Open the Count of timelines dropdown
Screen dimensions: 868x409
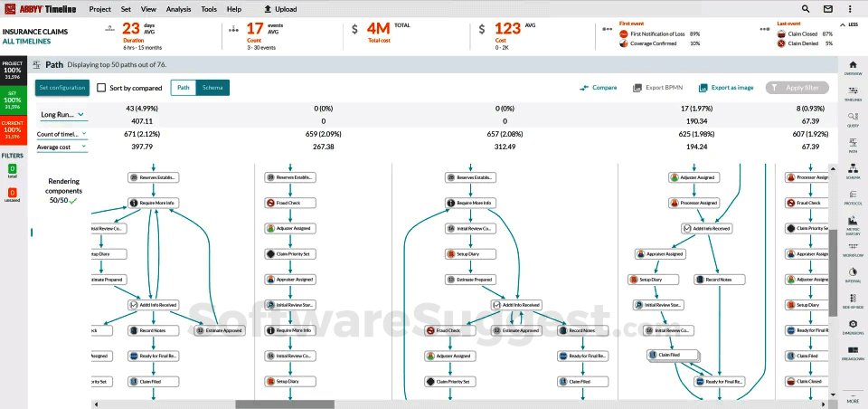[62, 134]
